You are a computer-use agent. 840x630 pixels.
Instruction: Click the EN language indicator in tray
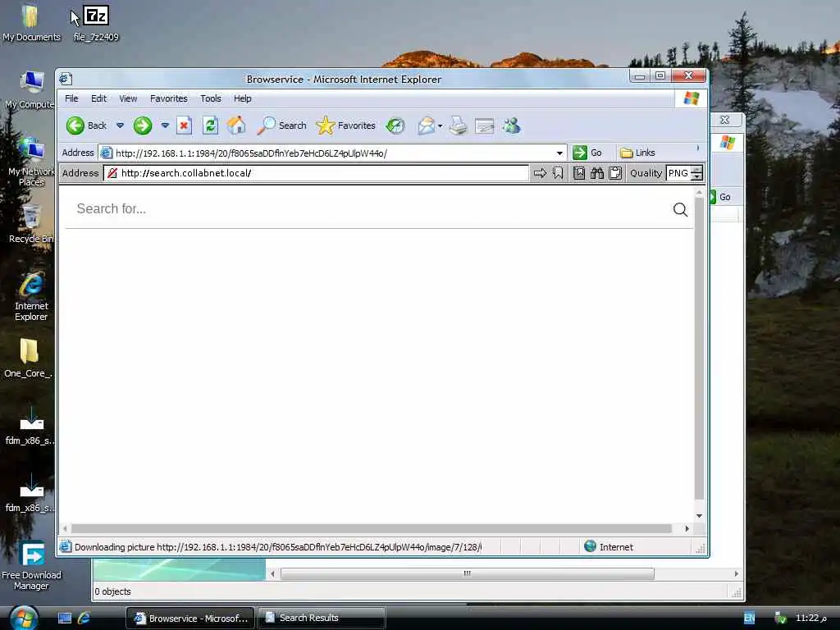pos(749,618)
